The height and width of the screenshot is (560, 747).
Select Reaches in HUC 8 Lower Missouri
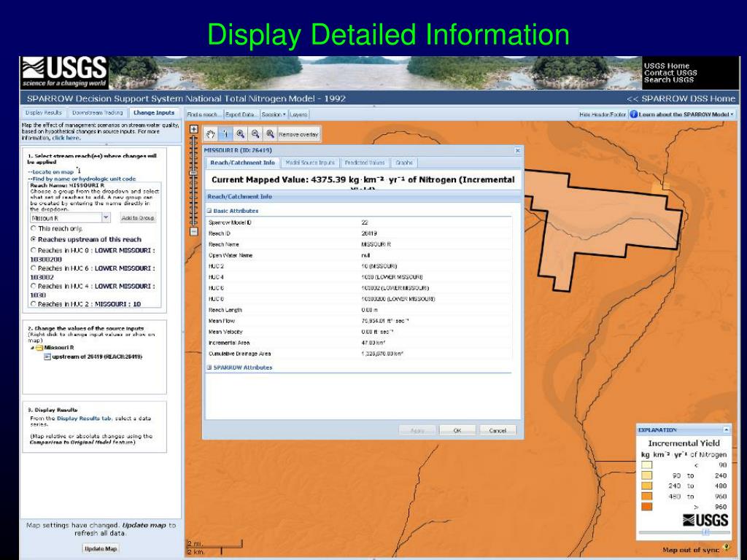point(34,250)
